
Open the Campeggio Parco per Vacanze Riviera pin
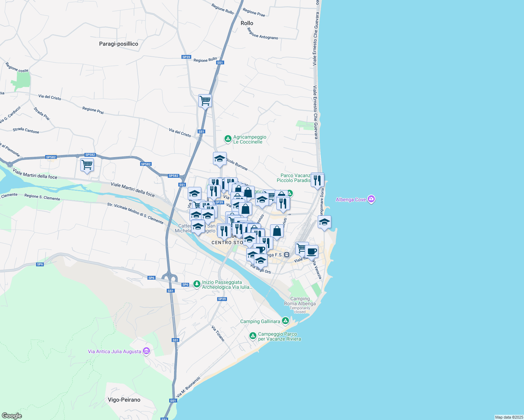[253, 335]
